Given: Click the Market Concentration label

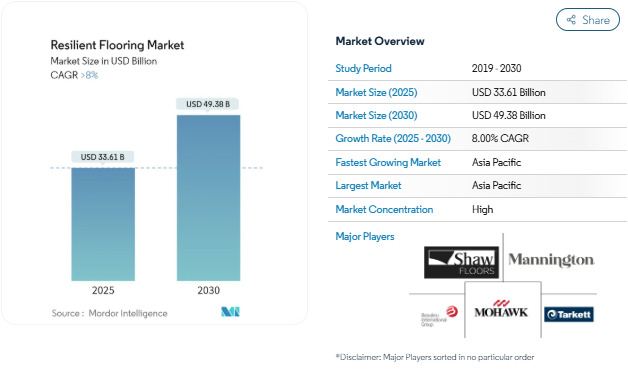Looking at the screenshot, I should [x=384, y=209].
